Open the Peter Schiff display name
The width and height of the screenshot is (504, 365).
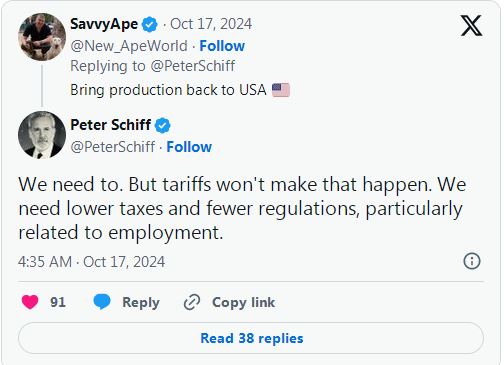[x=111, y=125]
